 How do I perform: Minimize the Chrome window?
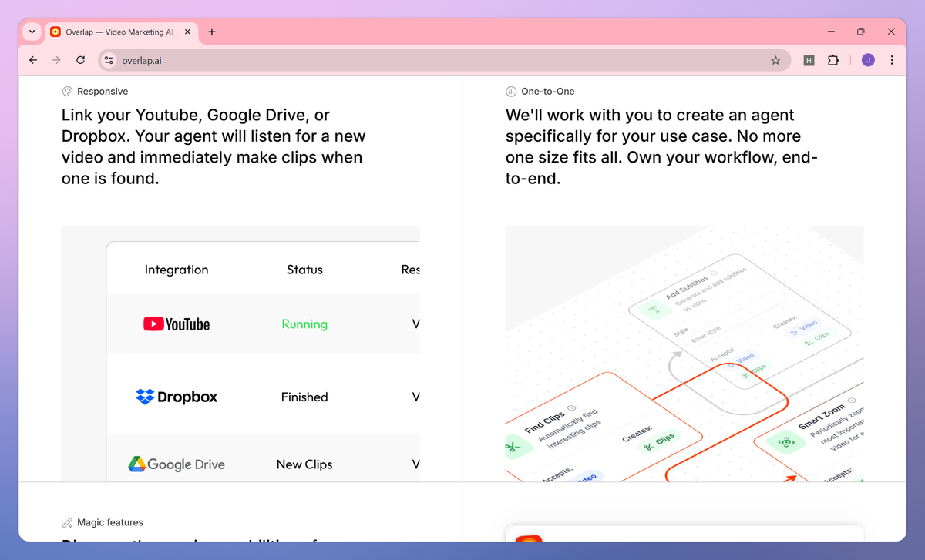pos(832,32)
